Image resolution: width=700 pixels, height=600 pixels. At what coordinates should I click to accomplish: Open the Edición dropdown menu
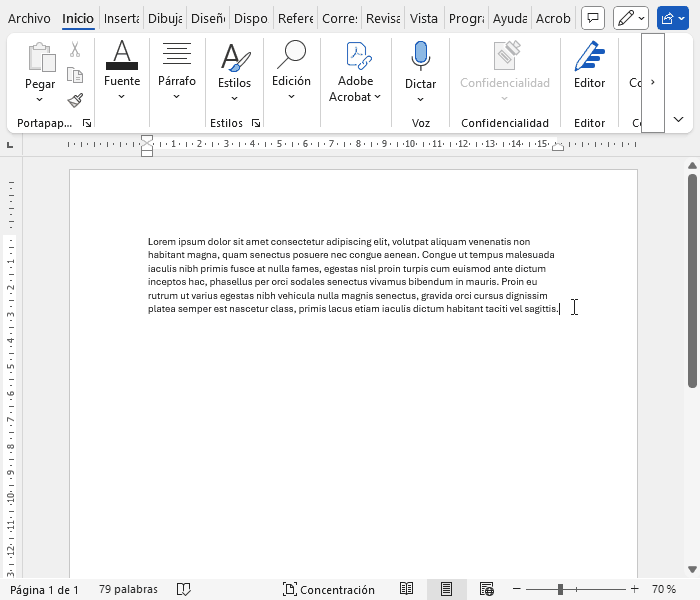pyautogui.click(x=291, y=97)
